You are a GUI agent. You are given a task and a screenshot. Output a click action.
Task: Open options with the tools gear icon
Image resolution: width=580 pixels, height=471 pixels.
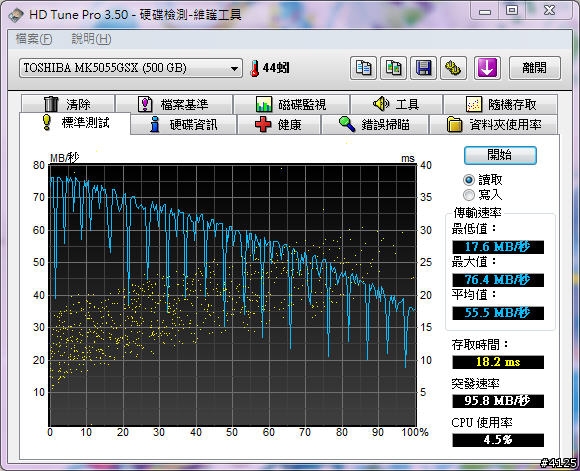coord(453,68)
